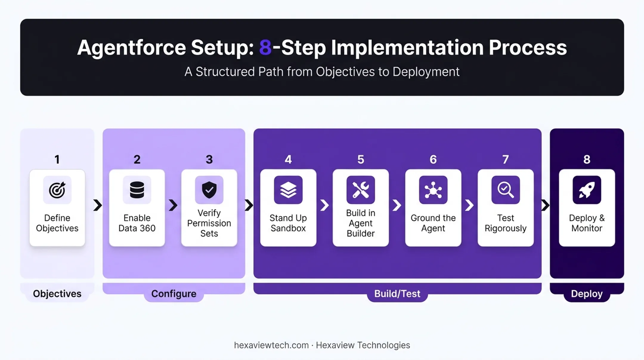This screenshot has width=644, height=360.
Task: Click the white chevron after Stand Up Sandbox
Action: (x=324, y=205)
